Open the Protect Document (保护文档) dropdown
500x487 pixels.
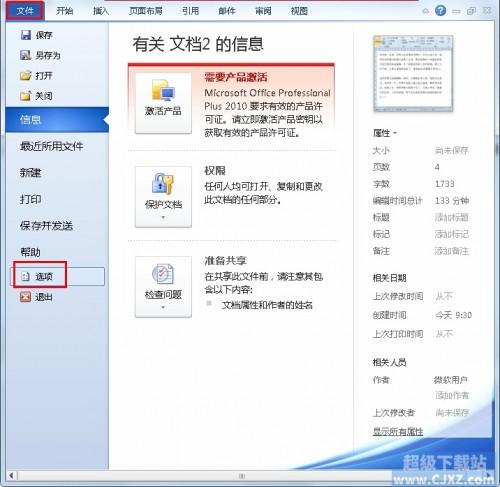(x=163, y=197)
